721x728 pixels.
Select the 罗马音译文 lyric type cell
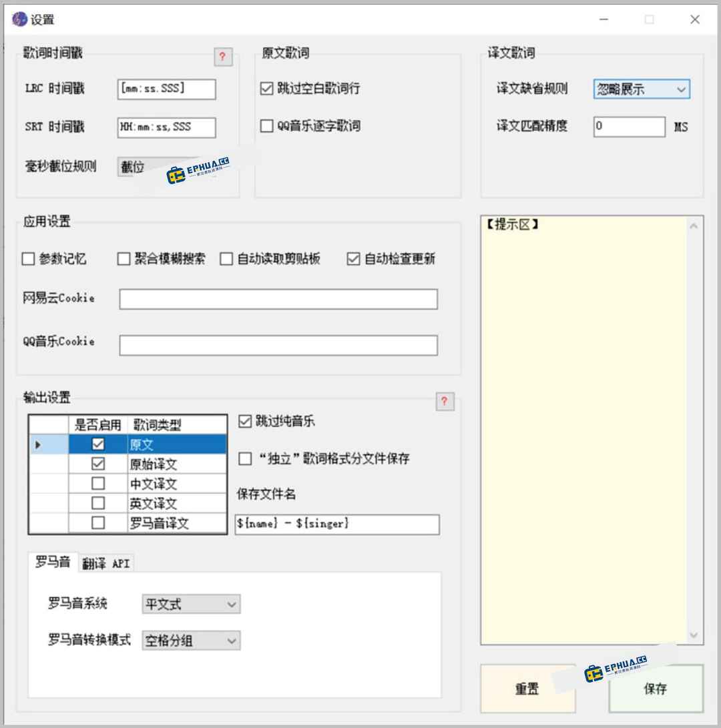tap(177, 522)
